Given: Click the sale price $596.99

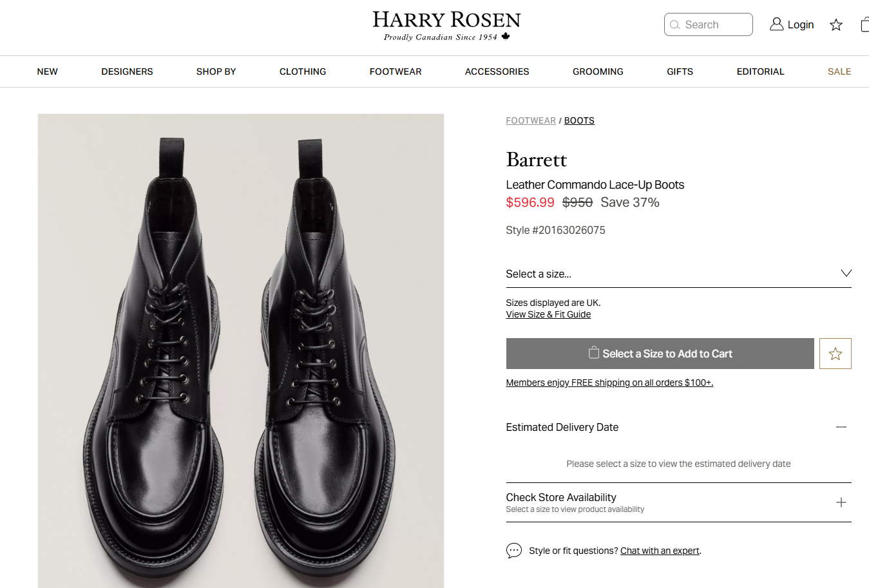Looking at the screenshot, I should coord(530,202).
